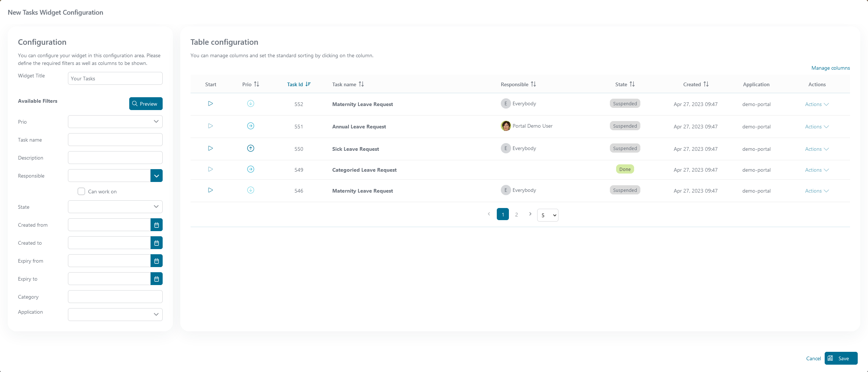
Task: Sort table by Prio column
Action: click(257, 84)
